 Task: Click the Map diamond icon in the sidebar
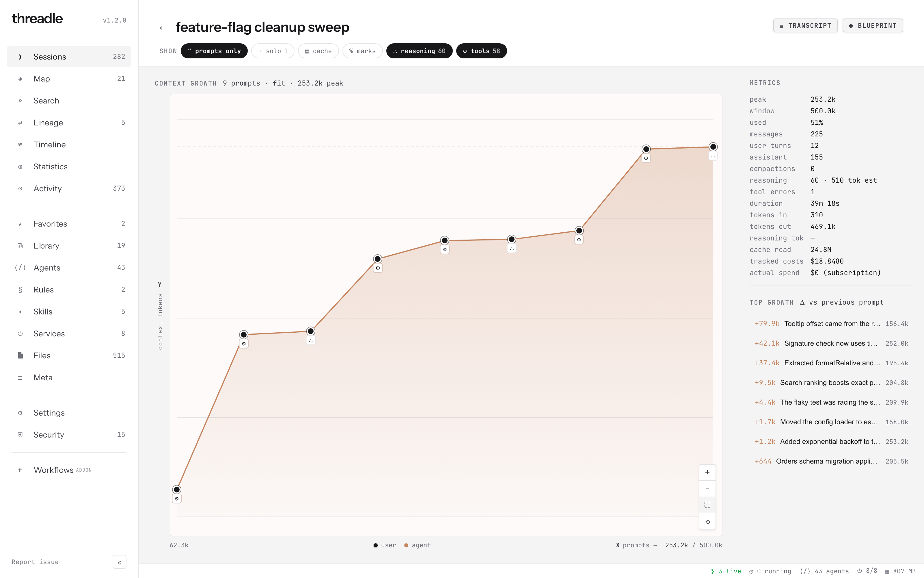pos(20,79)
